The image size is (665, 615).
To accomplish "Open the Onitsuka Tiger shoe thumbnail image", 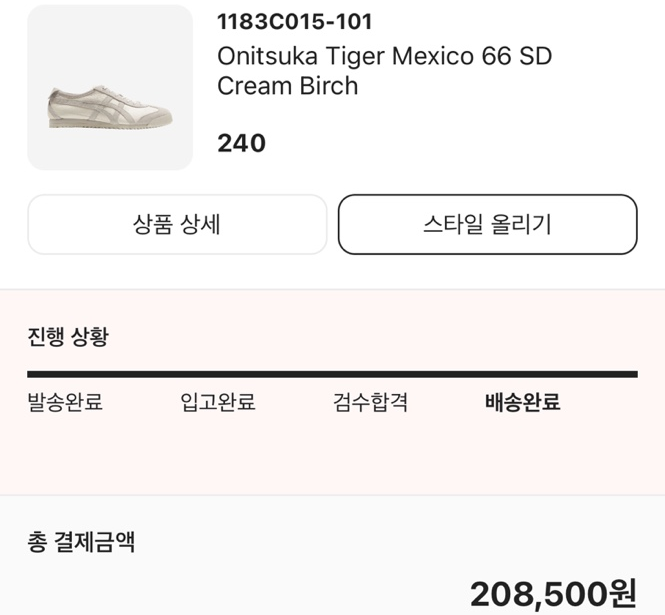I will click(x=110, y=87).
